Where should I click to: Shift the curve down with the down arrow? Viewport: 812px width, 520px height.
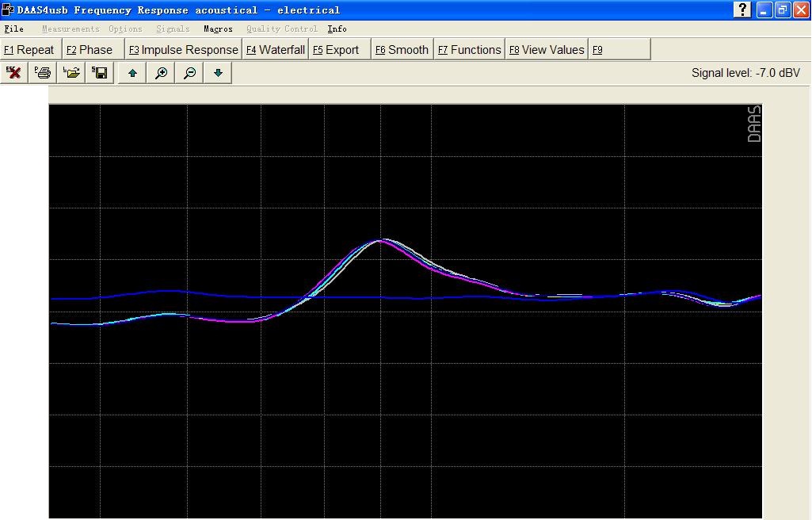pyautogui.click(x=218, y=73)
